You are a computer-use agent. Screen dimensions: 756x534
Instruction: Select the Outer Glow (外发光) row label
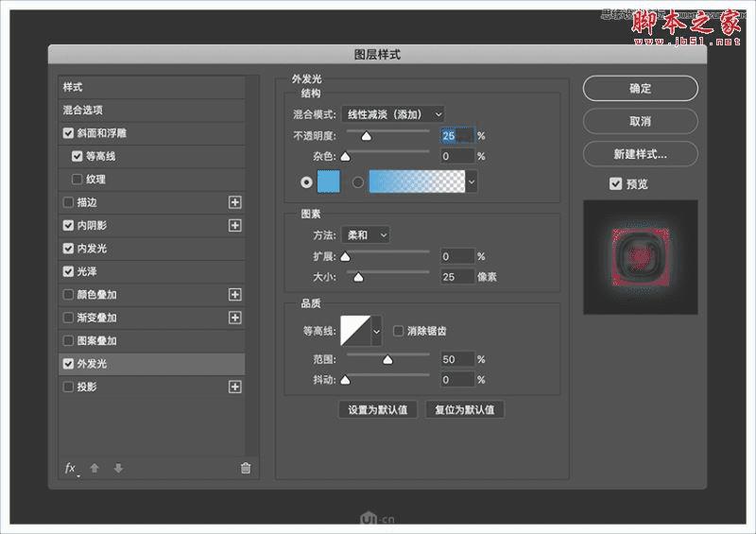92,364
